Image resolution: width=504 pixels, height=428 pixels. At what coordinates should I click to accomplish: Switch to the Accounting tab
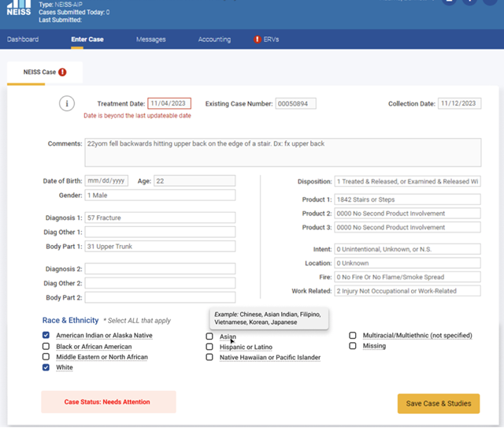coord(214,39)
